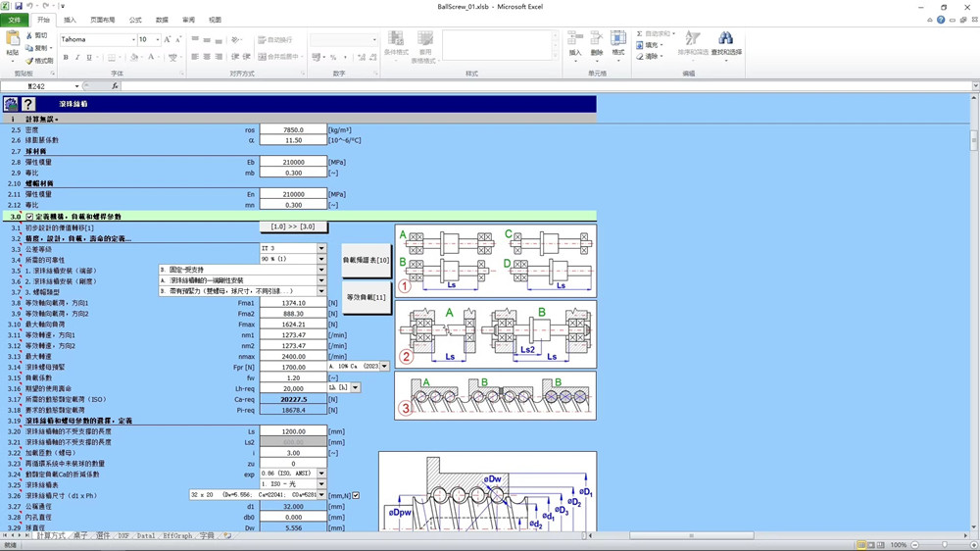Click the load spectrum table [10] button
This screenshot has width=980, height=551.
[367, 260]
